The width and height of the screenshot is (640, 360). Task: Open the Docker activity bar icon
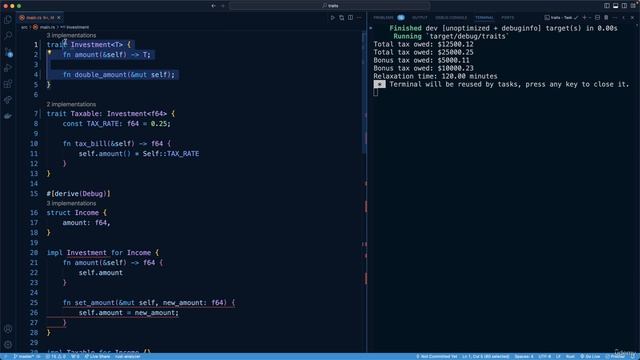pos(8,116)
